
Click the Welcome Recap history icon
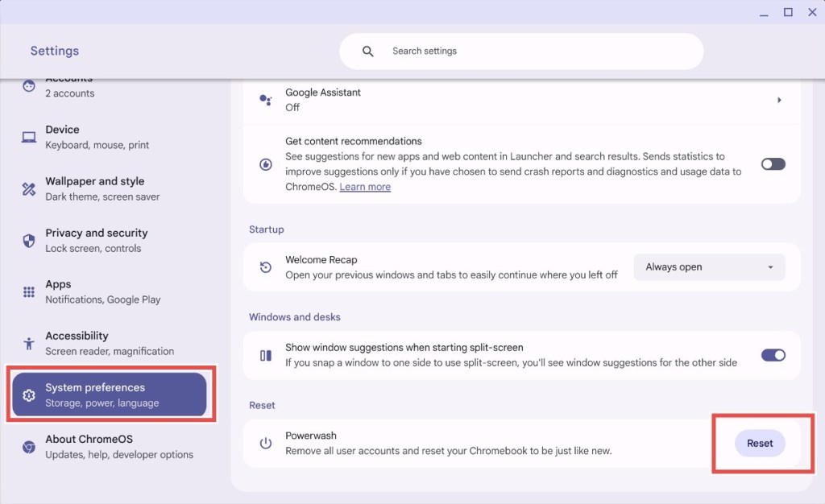pos(266,267)
